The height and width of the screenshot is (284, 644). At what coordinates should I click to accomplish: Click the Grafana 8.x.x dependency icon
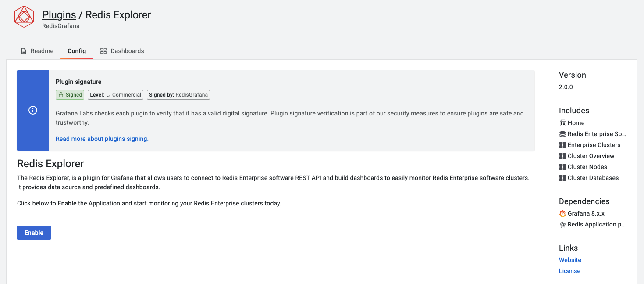coord(562,213)
